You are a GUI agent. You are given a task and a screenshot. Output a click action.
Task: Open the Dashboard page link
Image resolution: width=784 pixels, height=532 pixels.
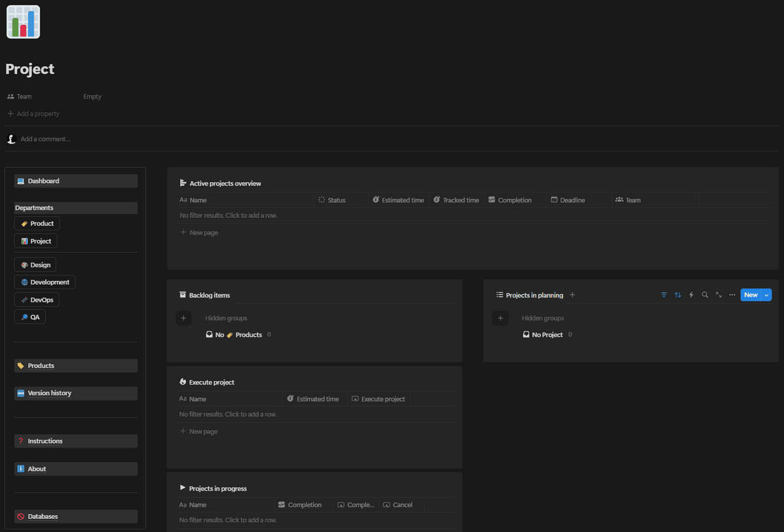click(x=43, y=181)
